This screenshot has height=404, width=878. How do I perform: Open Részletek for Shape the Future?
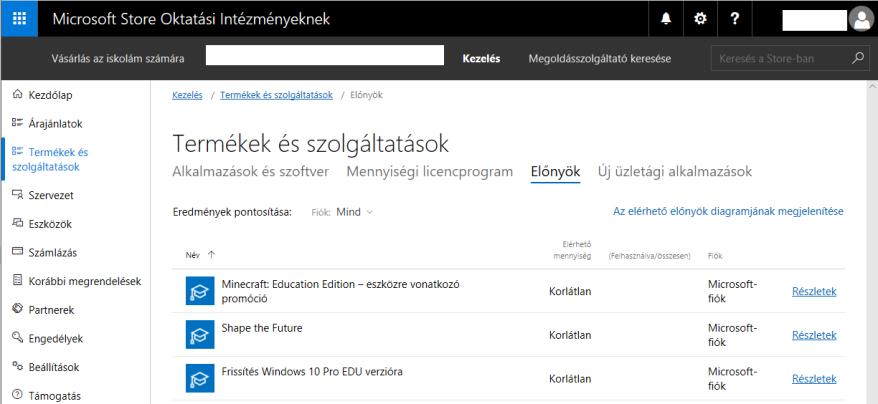click(x=814, y=335)
